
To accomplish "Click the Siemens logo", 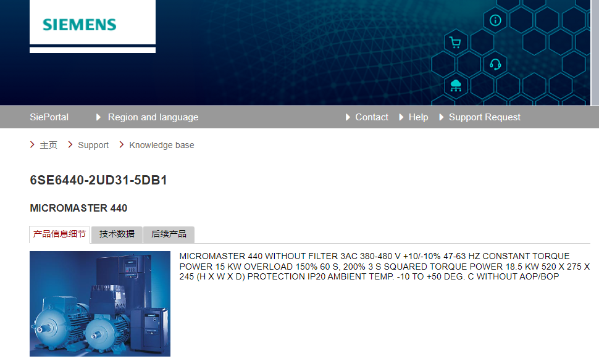I will (80, 25).
